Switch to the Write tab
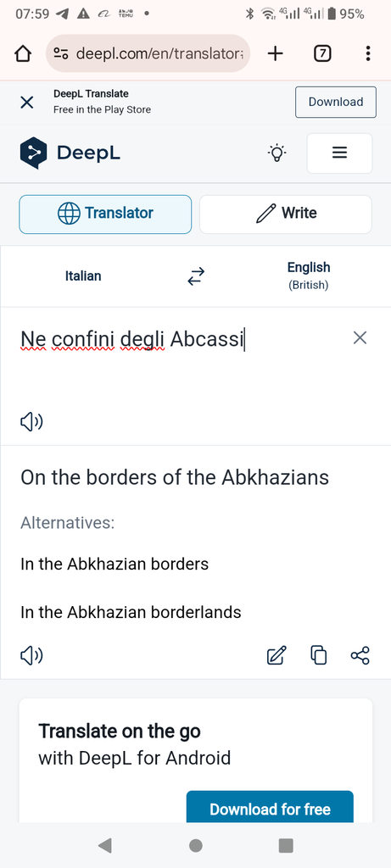391x868 pixels. click(x=286, y=214)
